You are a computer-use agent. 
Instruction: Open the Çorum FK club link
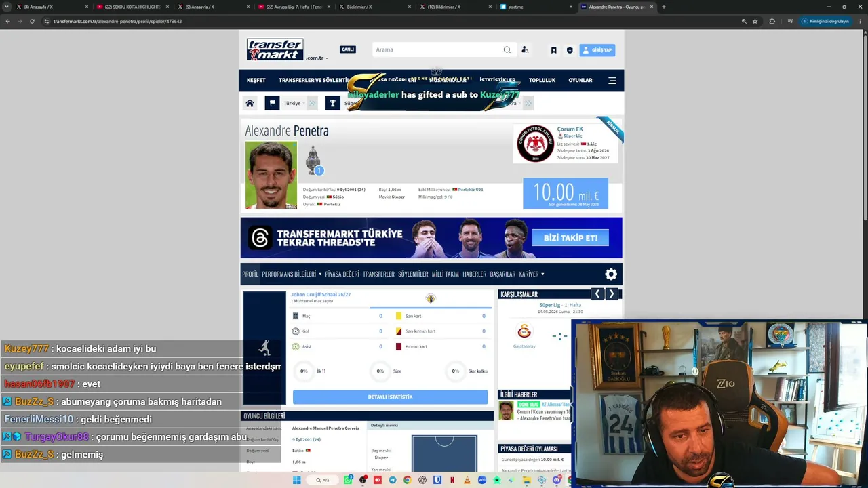(570, 129)
